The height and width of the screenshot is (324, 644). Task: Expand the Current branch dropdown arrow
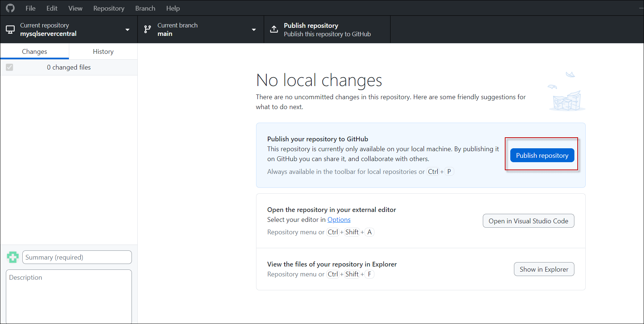click(x=254, y=30)
